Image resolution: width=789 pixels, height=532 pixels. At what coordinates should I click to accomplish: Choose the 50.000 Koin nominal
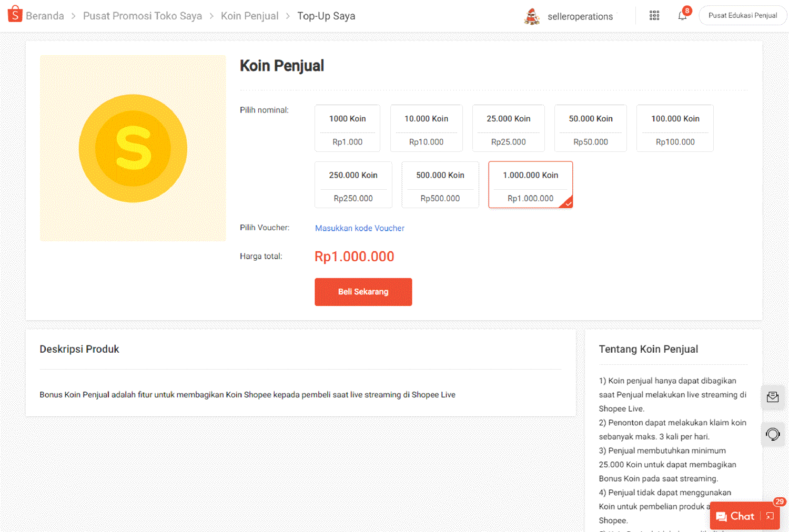point(591,128)
